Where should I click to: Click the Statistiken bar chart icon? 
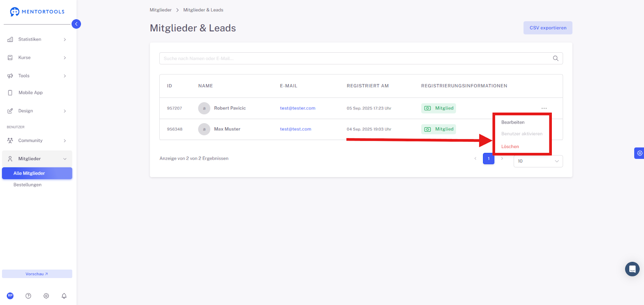pyautogui.click(x=10, y=39)
